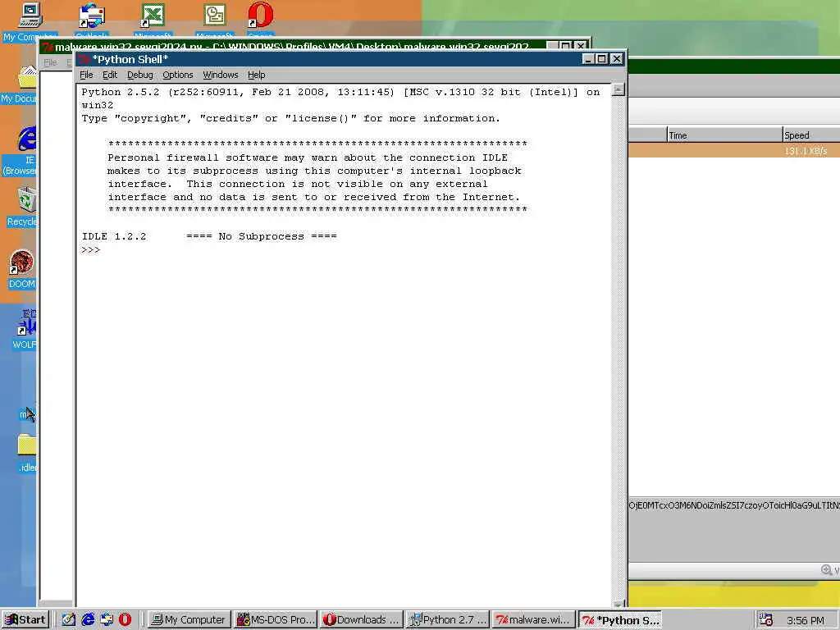Select the Outlook Express desktop shortcut
840x630 pixels.
pyautogui.click(x=92, y=21)
